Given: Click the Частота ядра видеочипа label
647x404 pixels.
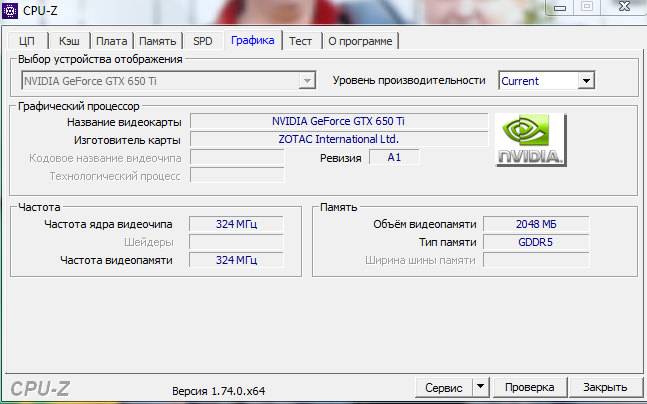Looking at the screenshot, I should pyautogui.click(x=108, y=224).
